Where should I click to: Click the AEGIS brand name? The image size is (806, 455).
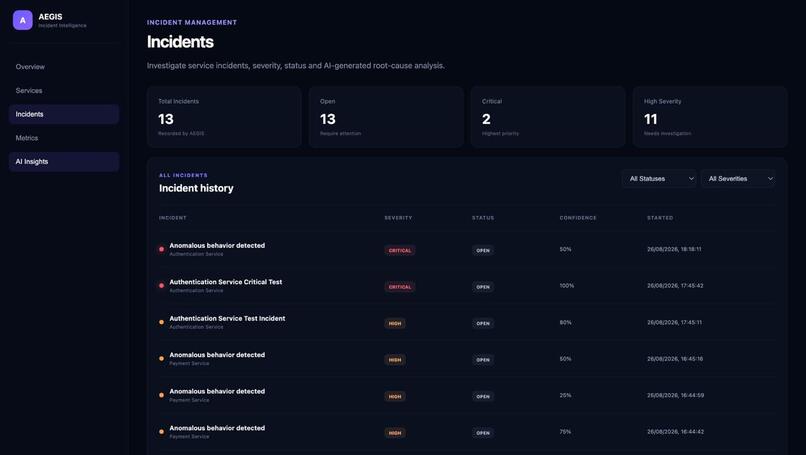pos(50,16)
